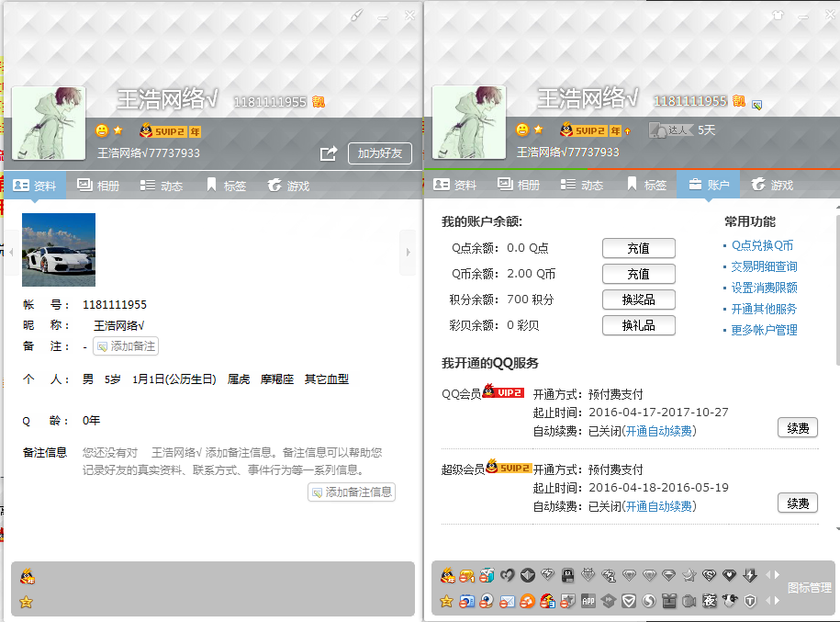Viewport: 840px width, 622px height.
Task: Click SVIP2 badge in left window header
Action: pos(162,130)
